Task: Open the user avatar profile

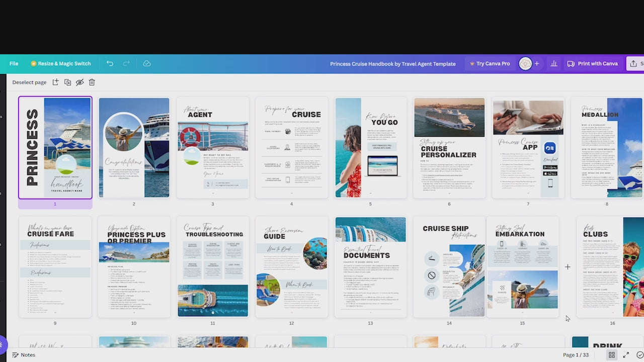Action: 525,64
